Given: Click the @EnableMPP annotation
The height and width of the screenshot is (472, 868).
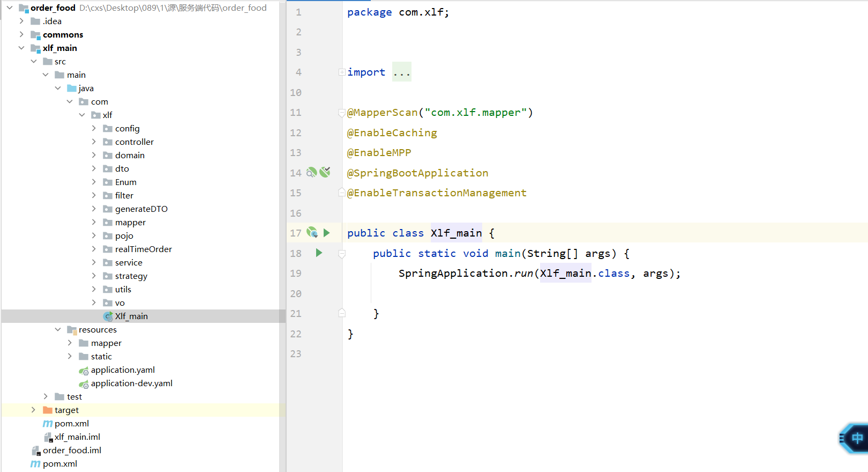Looking at the screenshot, I should 379,152.
